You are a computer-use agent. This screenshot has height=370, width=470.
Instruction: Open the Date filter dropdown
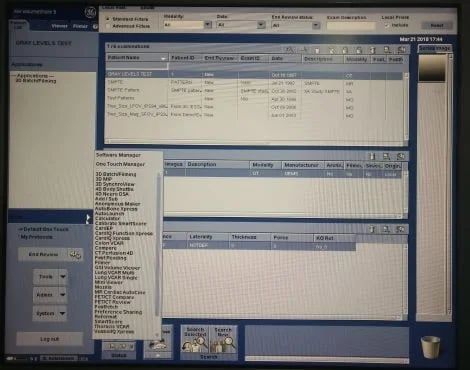click(261, 25)
